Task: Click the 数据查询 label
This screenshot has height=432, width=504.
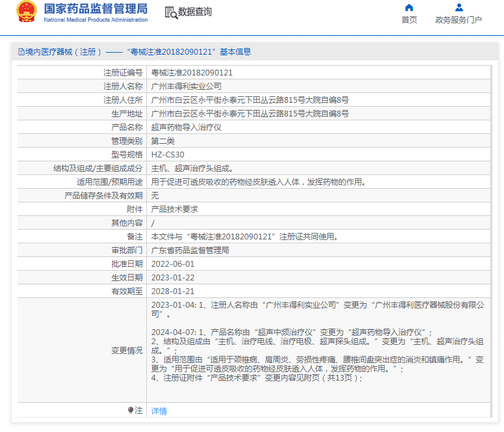Action: (195, 12)
